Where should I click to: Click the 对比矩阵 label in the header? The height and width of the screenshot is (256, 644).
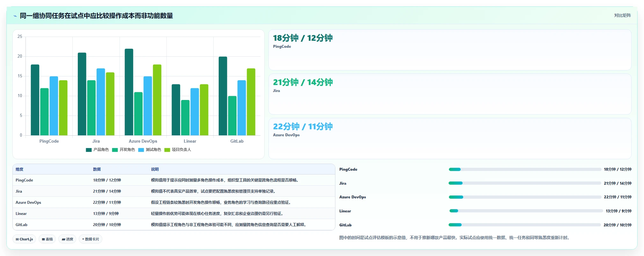(622, 15)
